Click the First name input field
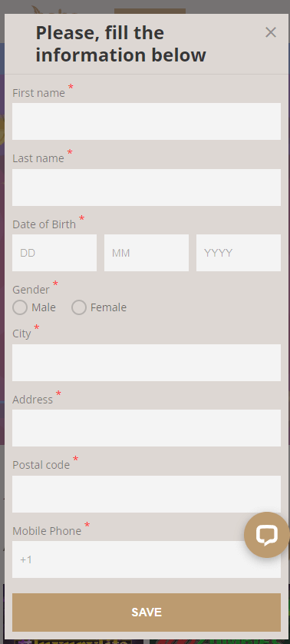 [147, 121]
